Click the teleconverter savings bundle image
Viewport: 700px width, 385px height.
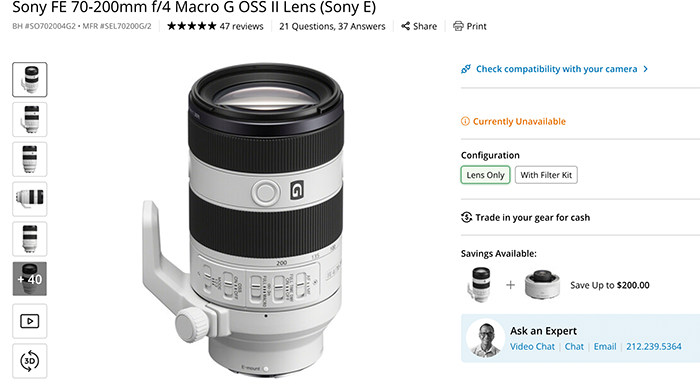(542, 285)
